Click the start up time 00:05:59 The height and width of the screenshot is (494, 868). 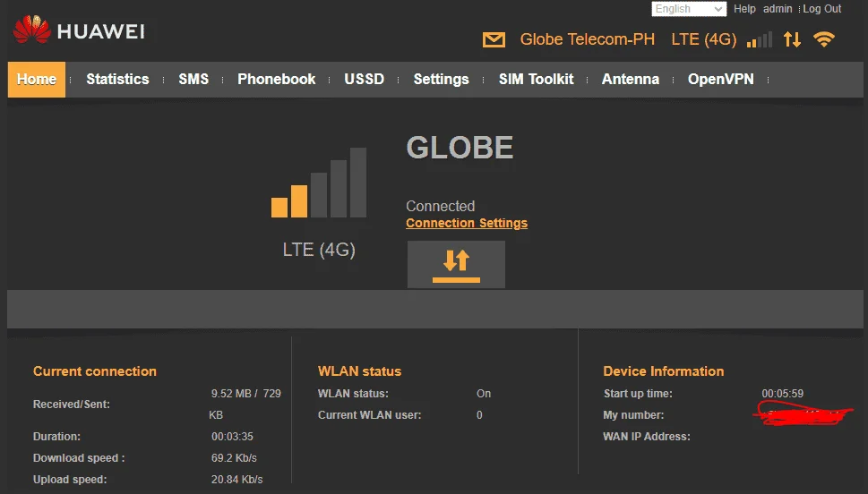pos(782,394)
